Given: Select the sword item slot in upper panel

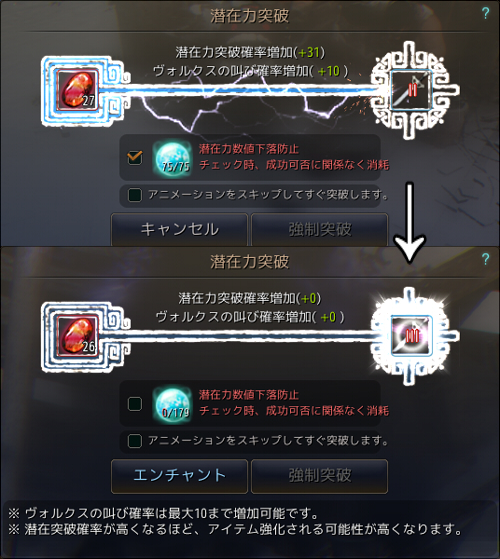Looking at the screenshot, I should [411, 89].
